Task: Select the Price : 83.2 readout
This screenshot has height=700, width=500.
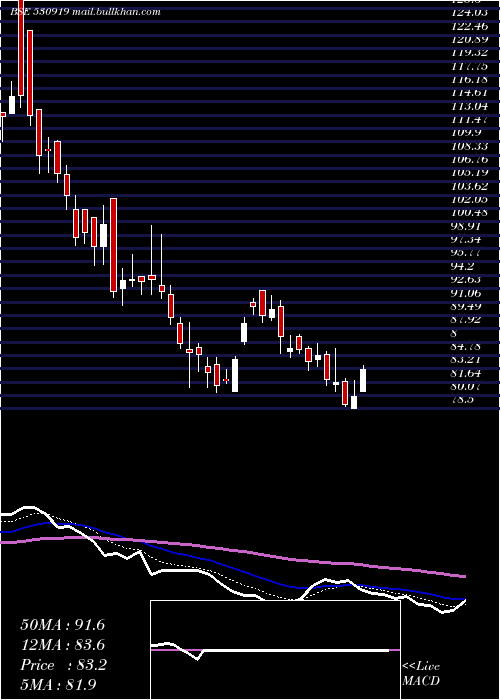Action: (64, 665)
